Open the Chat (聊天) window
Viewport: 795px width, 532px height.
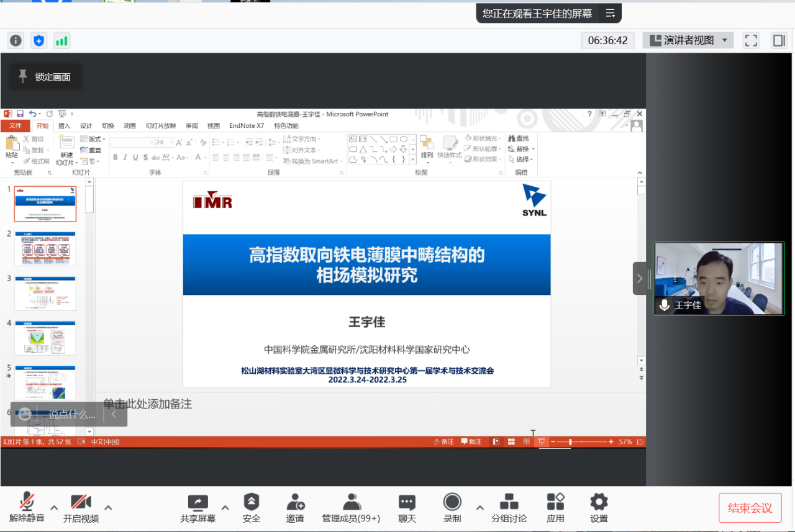click(407, 508)
